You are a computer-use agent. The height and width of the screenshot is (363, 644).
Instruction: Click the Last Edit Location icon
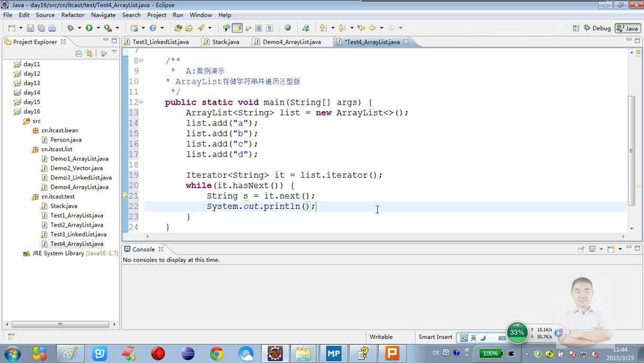click(x=361, y=28)
